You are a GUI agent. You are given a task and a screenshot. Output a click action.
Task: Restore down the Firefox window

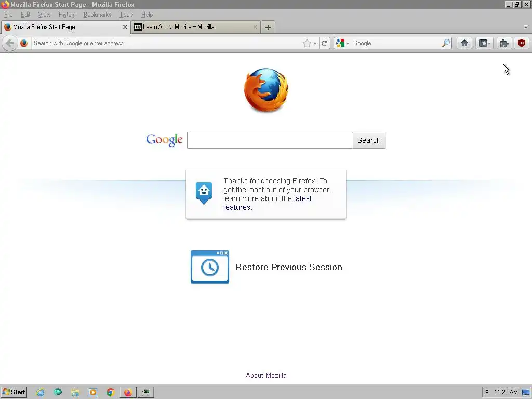tap(517, 5)
